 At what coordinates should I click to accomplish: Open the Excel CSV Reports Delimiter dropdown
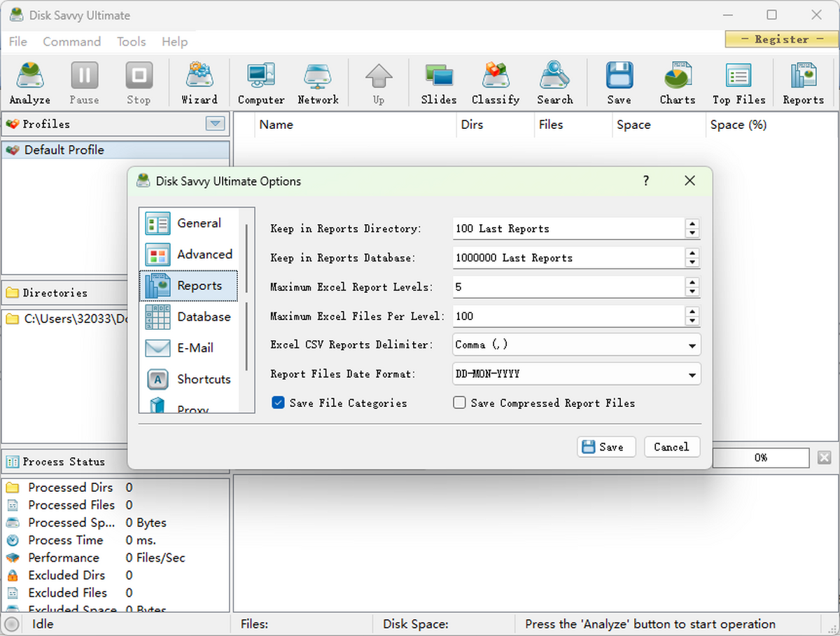[692, 345]
